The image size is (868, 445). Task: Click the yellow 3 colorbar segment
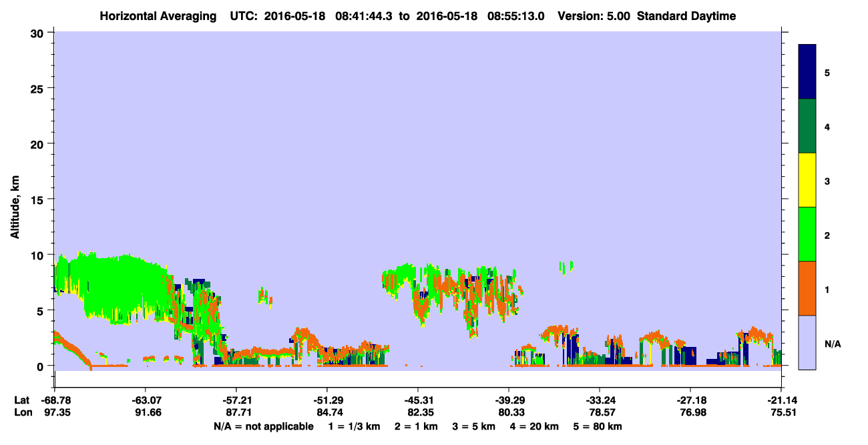807,180
